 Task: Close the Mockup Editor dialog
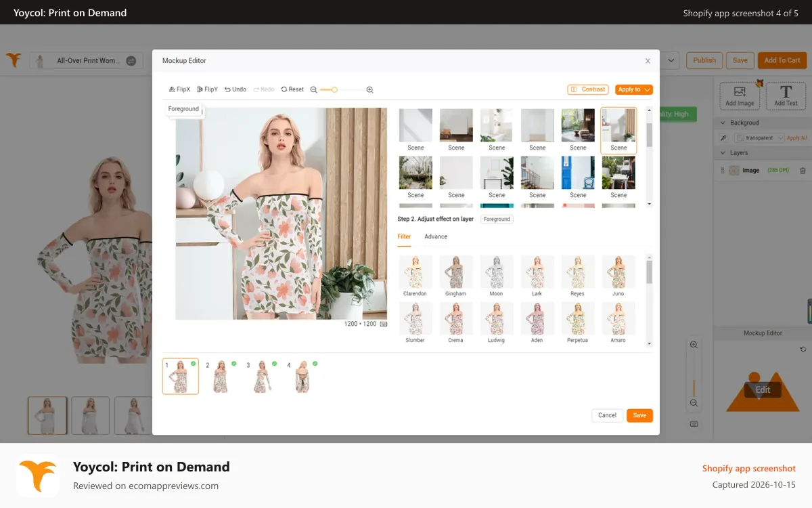tap(648, 61)
